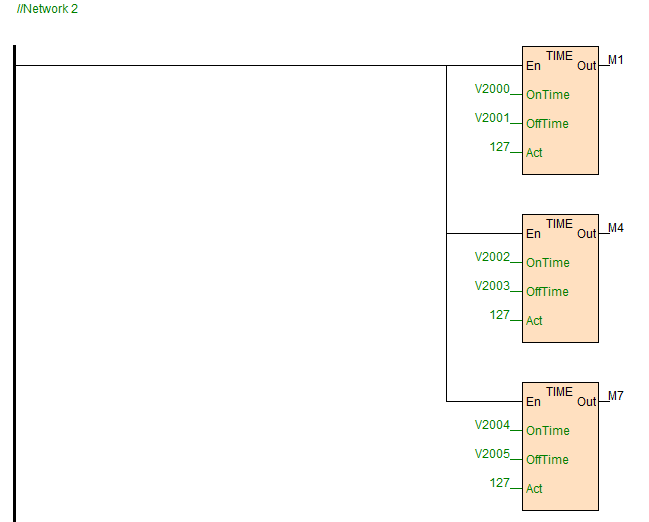Click the En pin of M1 TIME block
Image resolution: width=649 pixels, height=522 pixels.
point(533,66)
